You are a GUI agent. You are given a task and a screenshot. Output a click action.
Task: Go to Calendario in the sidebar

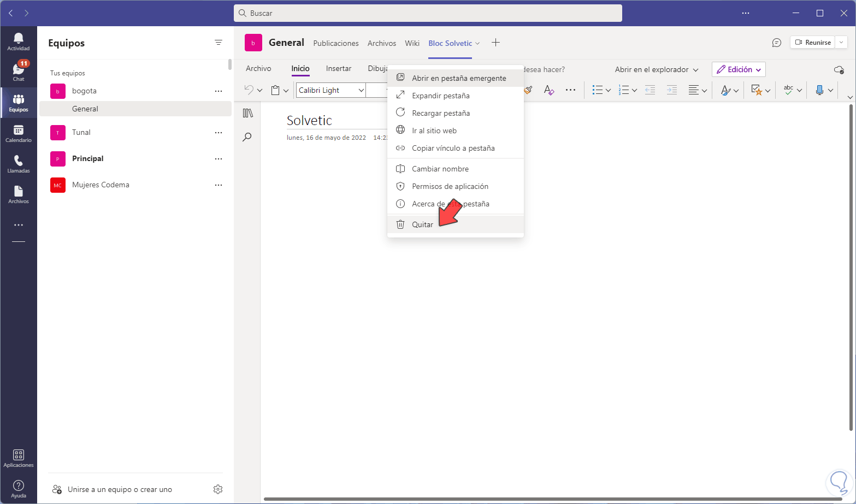coord(19,133)
